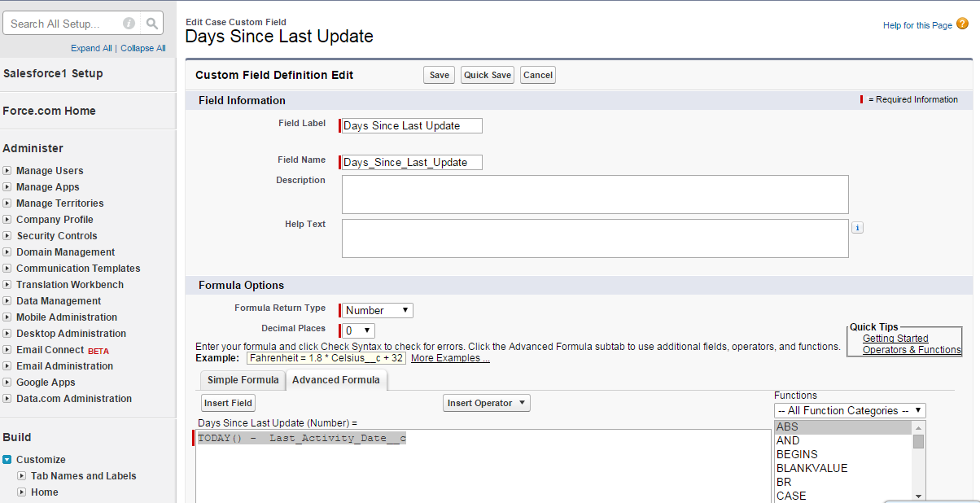
Task: Click the orange help question mark icon
Action: click(962, 24)
